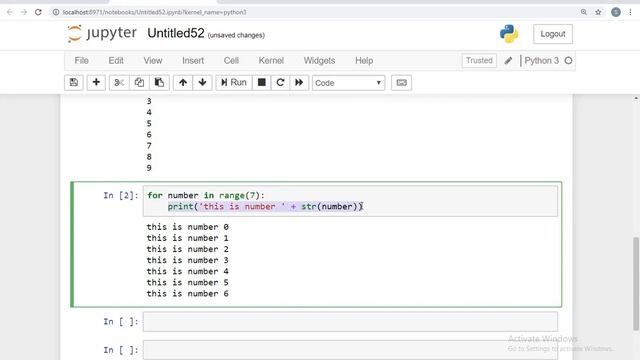This screenshot has height=360, width=640.
Task: Click the browser back arrow
Action: tap(10, 12)
